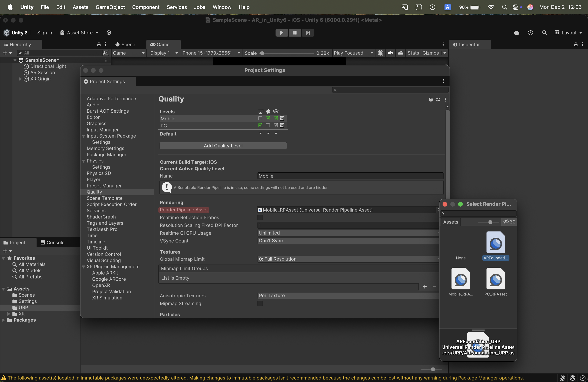Enable the Mipmap Streaming checkbox
This screenshot has height=382, width=588.
pos(260,303)
